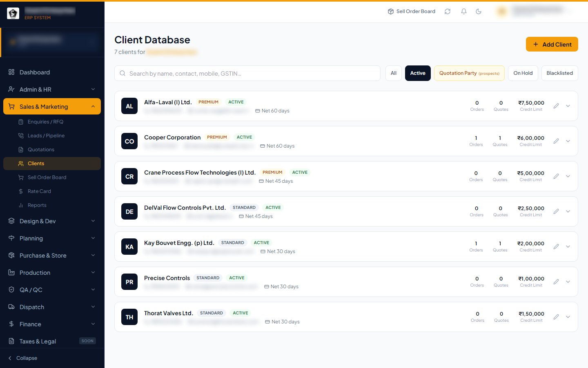Expand the Admin & HR menu
This screenshot has height=368, width=588.
pos(52,89)
